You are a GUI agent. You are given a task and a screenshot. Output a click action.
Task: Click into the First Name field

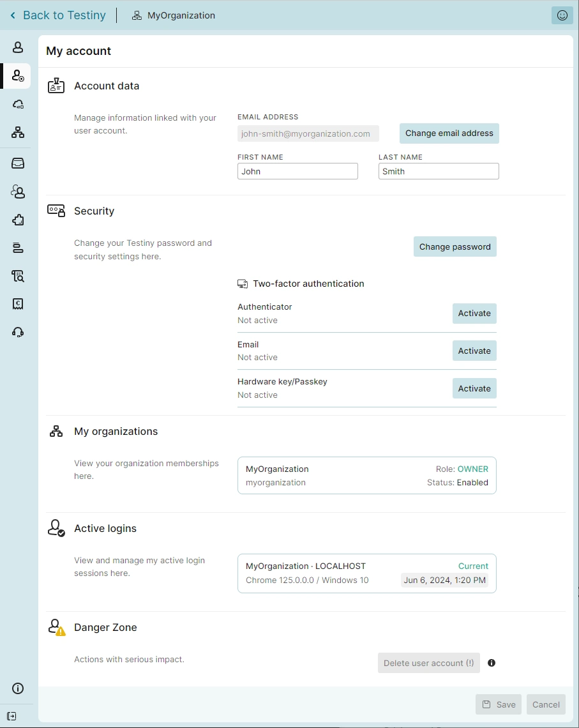pyautogui.click(x=297, y=171)
